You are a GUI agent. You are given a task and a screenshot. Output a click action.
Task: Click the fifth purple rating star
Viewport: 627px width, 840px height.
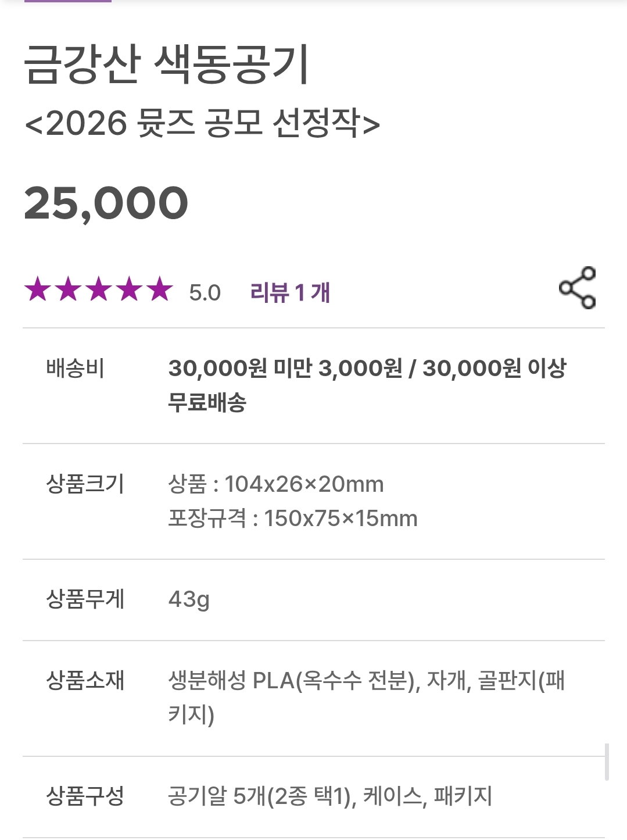[160, 289]
